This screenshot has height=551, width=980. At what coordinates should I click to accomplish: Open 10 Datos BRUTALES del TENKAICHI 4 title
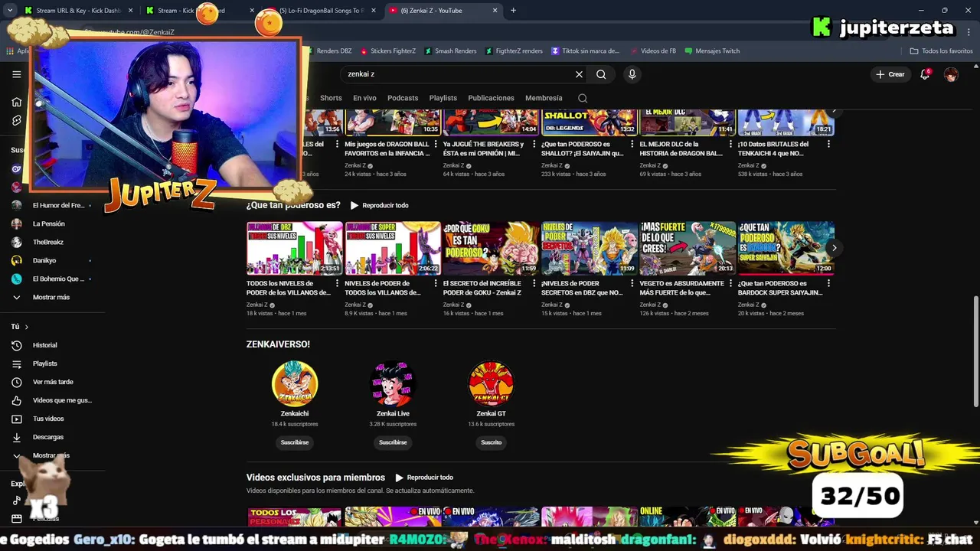tap(775, 148)
